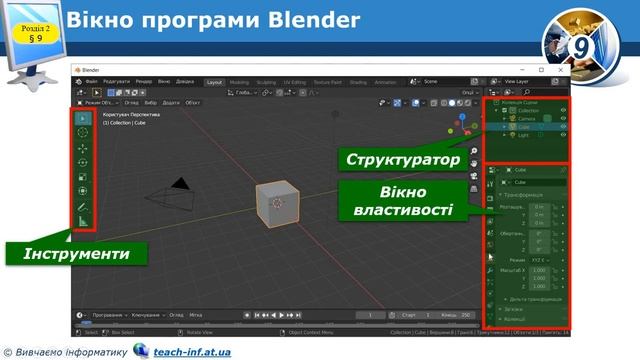Open the Tool properties tab icon
The height and width of the screenshot is (360, 640).
tap(490, 184)
